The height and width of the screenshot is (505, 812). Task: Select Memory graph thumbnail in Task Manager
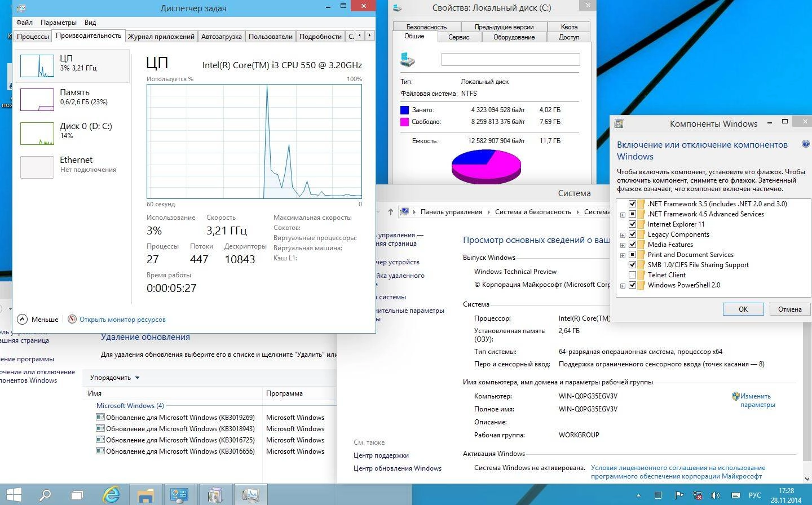pyautogui.click(x=37, y=100)
